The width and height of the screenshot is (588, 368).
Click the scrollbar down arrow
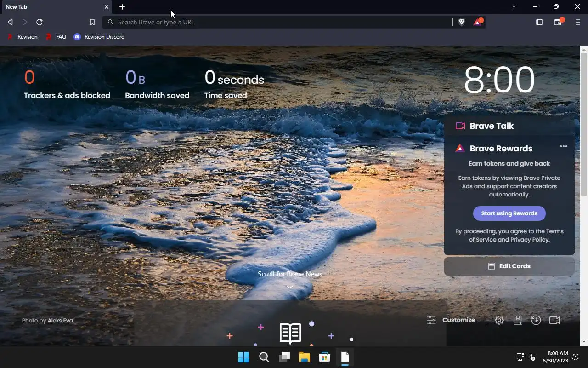click(x=584, y=342)
